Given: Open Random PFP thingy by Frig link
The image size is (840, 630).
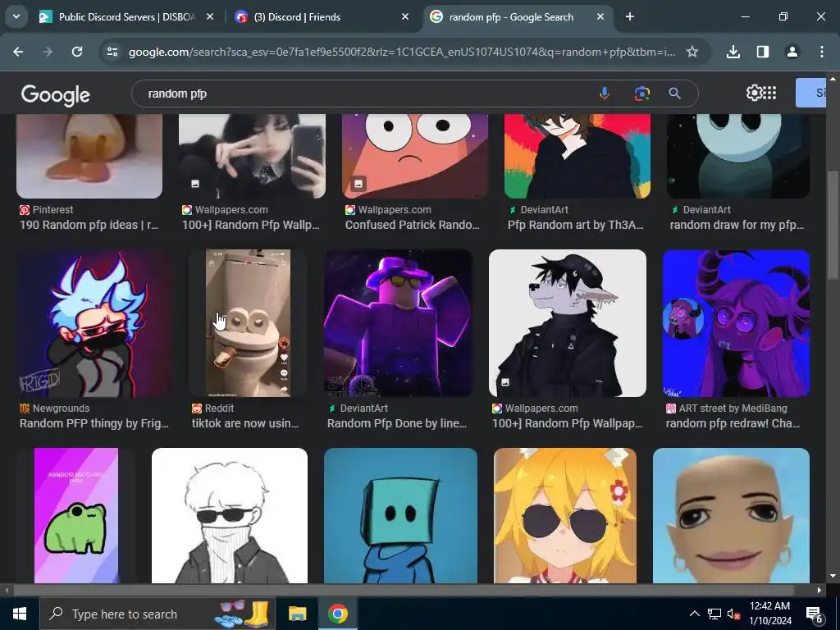Looking at the screenshot, I should coord(94,424).
